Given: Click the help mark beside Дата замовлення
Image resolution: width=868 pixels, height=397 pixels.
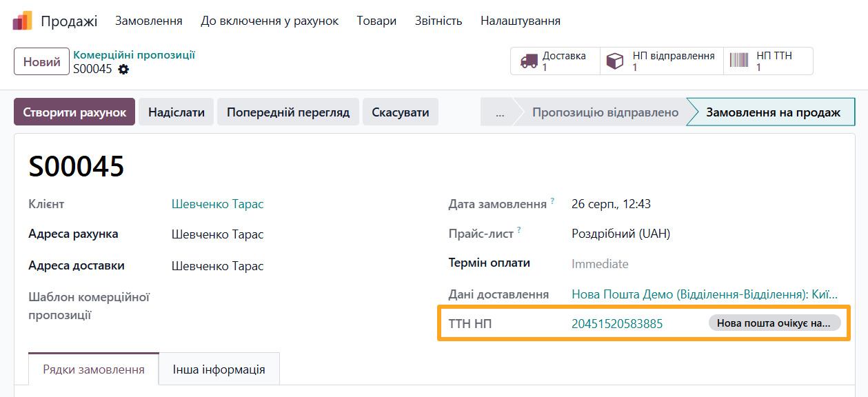Looking at the screenshot, I should click(553, 201).
